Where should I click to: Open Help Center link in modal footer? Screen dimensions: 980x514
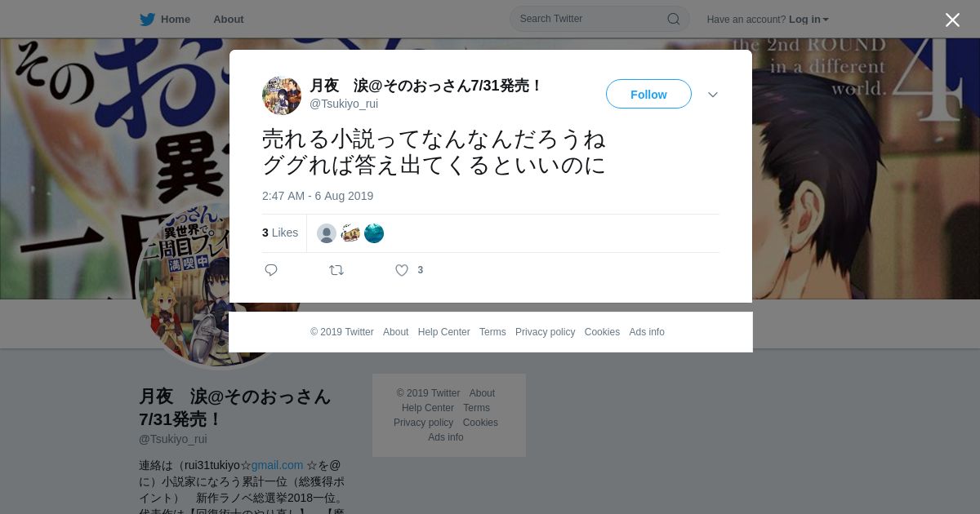(x=443, y=332)
